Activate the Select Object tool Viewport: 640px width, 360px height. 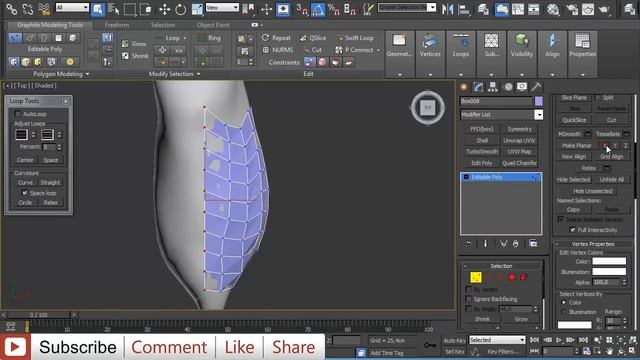(x=98, y=9)
